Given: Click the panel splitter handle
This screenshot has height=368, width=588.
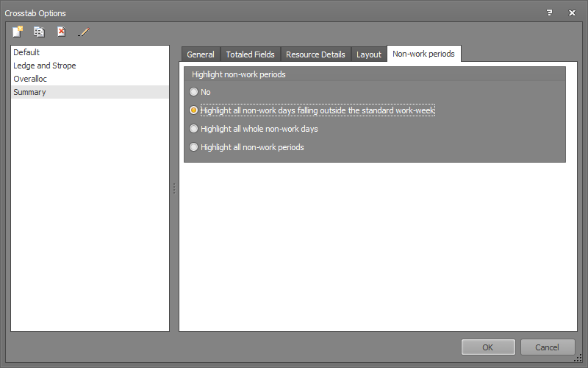Looking at the screenshot, I should pos(174,188).
